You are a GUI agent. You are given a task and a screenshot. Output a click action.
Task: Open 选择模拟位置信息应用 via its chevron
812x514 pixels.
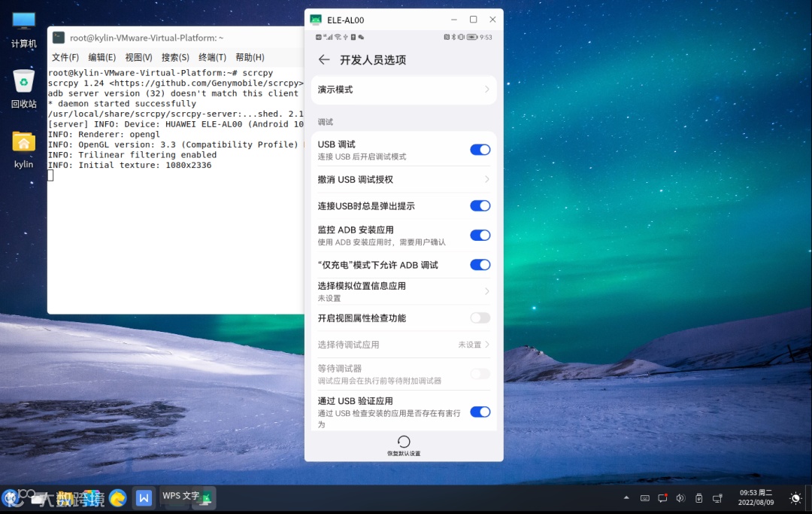pyautogui.click(x=486, y=291)
